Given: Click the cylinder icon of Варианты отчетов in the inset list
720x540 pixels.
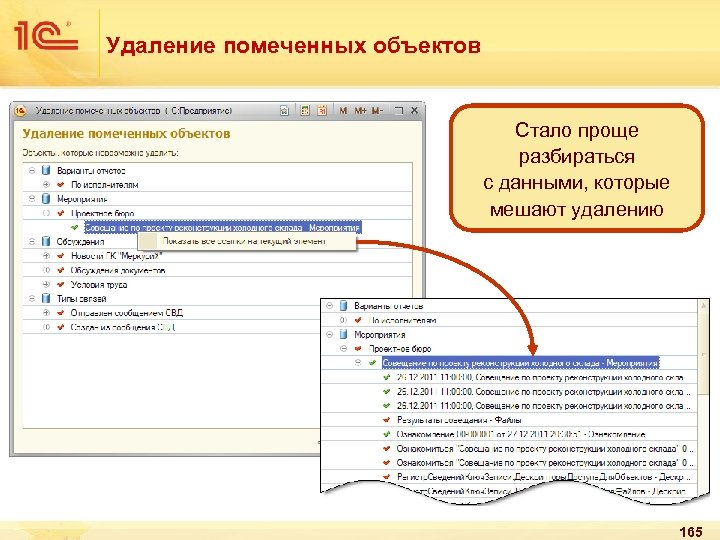Looking at the screenshot, I should [x=343, y=305].
